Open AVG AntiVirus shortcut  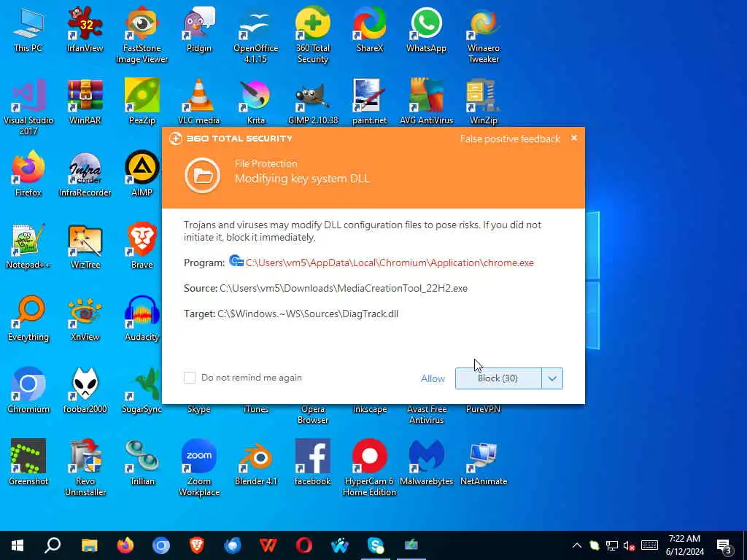click(426, 101)
